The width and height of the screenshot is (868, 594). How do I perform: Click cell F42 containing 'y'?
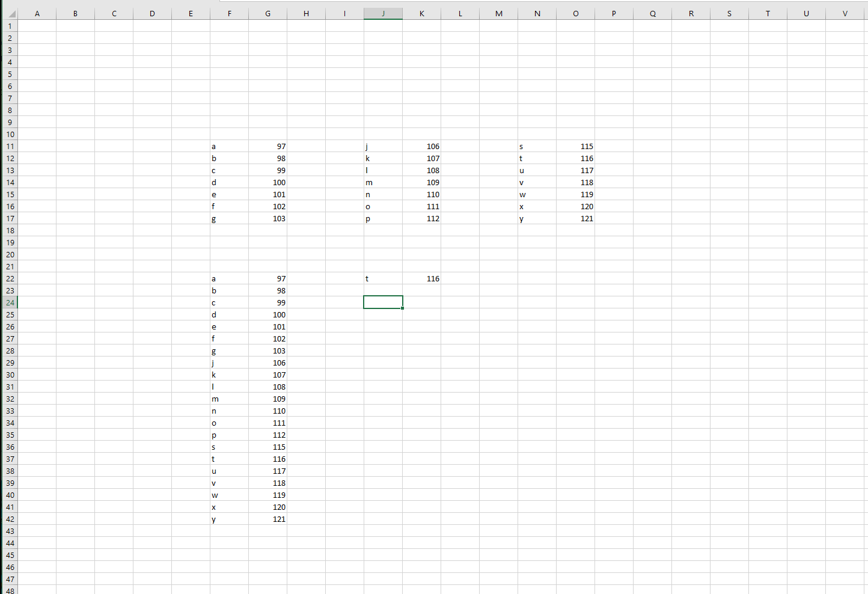coord(230,519)
